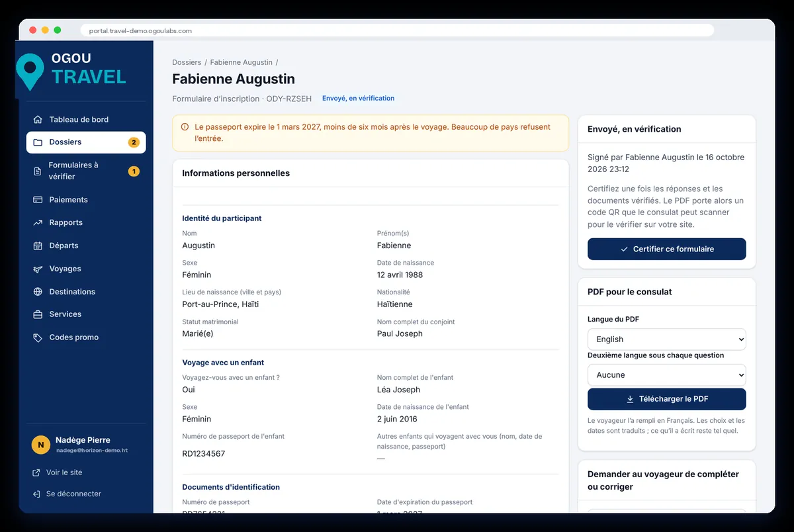Click the warning icon in passport alert
The width and height of the screenshot is (794, 532).
click(183, 126)
